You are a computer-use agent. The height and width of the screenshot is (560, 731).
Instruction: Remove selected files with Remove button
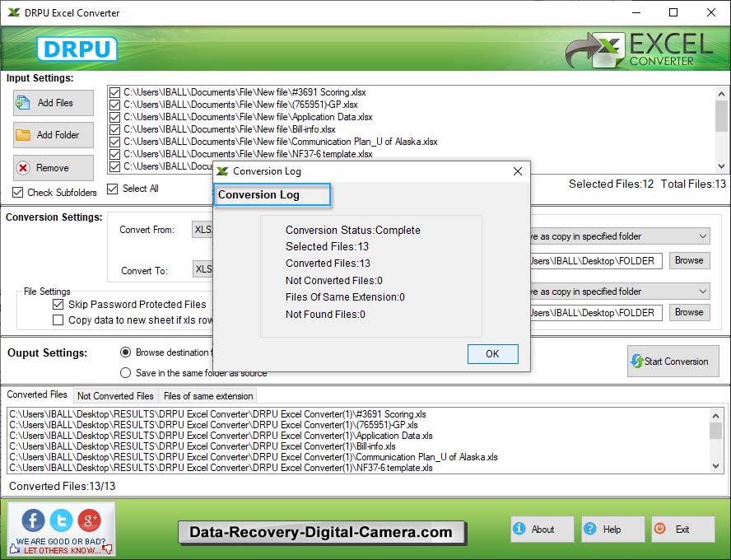pyautogui.click(x=54, y=168)
